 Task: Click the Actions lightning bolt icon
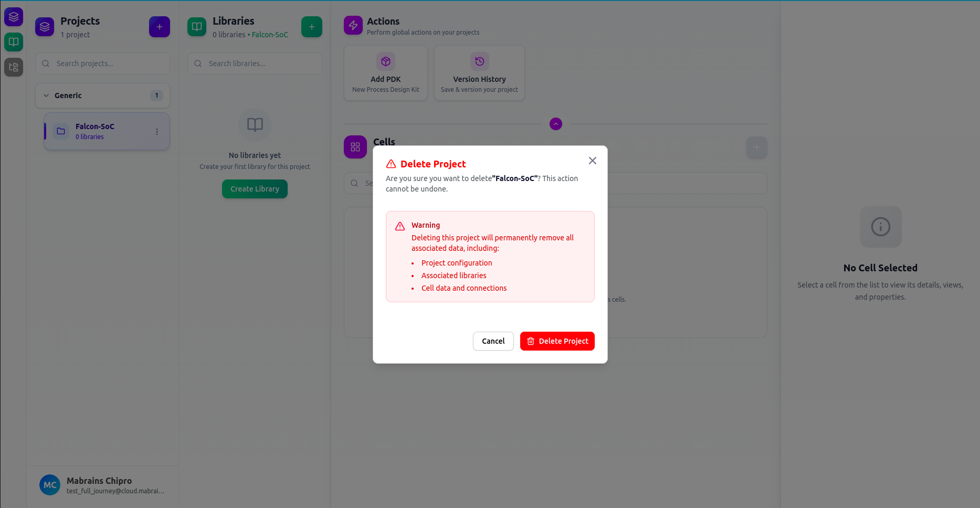[353, 25]
